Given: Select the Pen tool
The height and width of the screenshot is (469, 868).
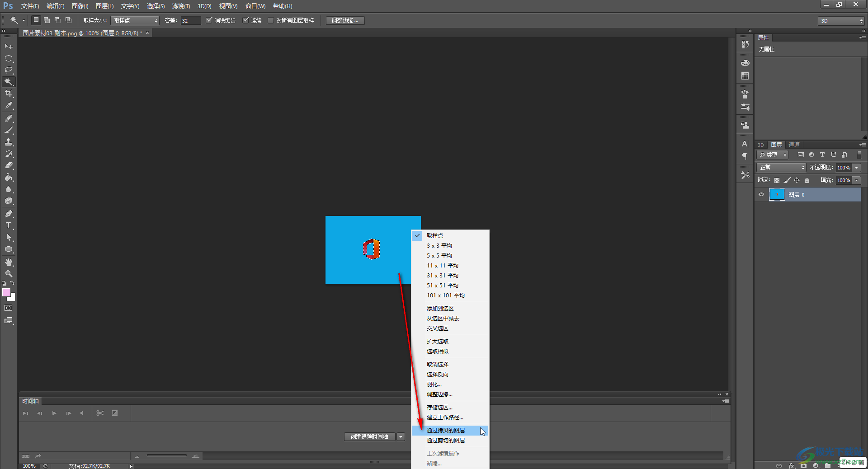Looking at the screenshot, I should (9, 214).
